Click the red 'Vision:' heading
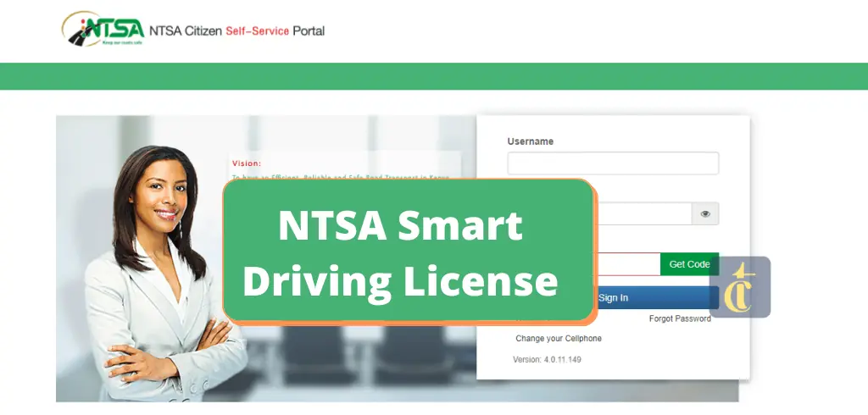868x415 pixels. (247, 163)
